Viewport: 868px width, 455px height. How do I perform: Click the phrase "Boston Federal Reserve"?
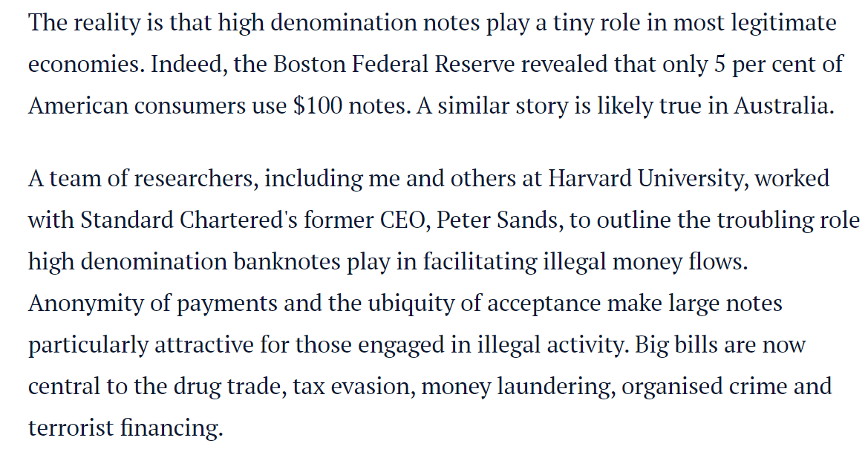coord(394,65)
